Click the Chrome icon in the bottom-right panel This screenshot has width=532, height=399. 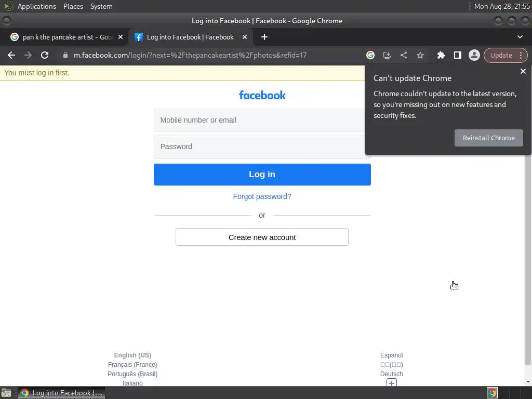point(492,393)
